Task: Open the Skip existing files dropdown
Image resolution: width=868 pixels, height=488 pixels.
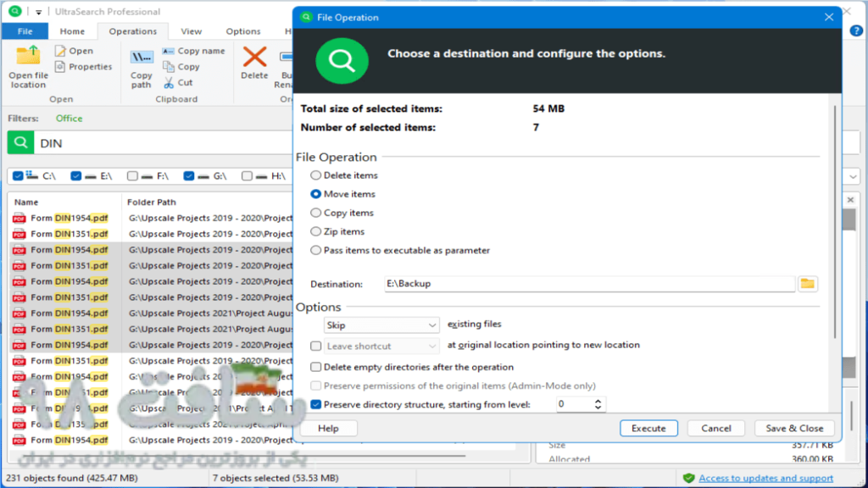Action: [381, 325]
